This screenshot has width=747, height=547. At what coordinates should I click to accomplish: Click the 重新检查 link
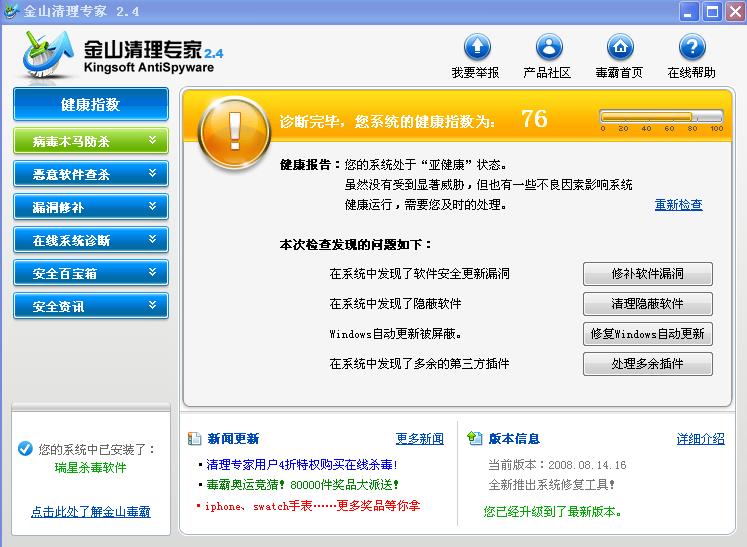coord(678,204)
